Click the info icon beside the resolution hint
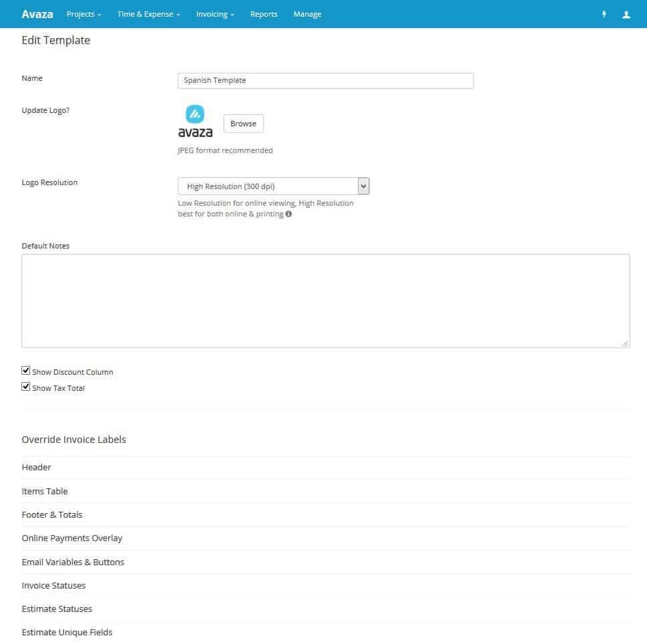The width and height of the screenshot is (647, 644). (x=288, y=214)
